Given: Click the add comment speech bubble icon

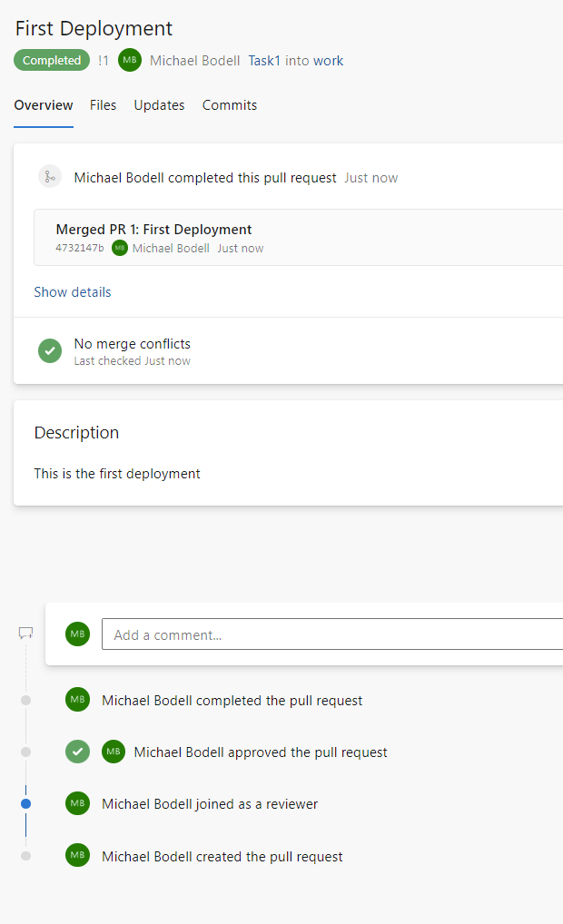Looking at the screenshot, I should pos(26,634).
